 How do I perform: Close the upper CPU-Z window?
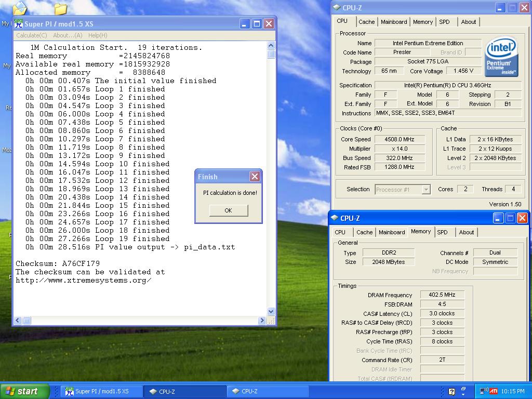524,8
